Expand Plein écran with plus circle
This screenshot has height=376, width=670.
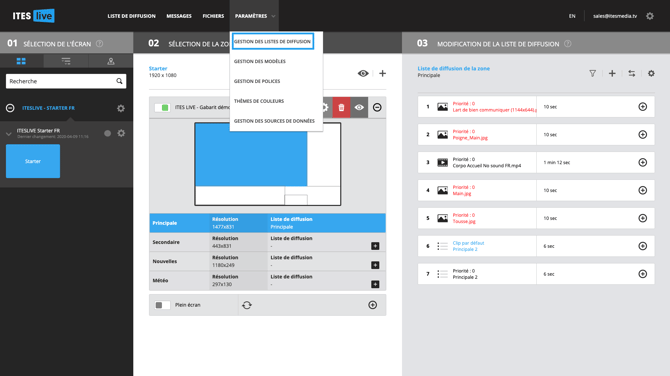point(373,305)
